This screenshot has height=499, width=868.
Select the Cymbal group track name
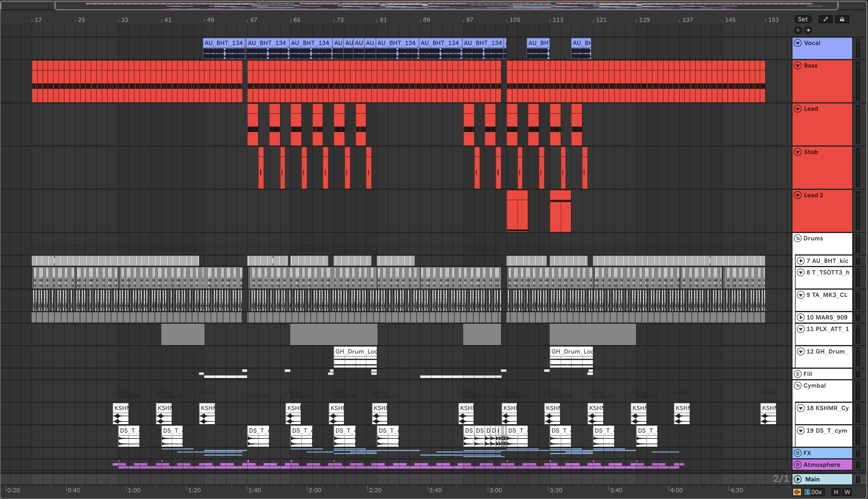814,386
